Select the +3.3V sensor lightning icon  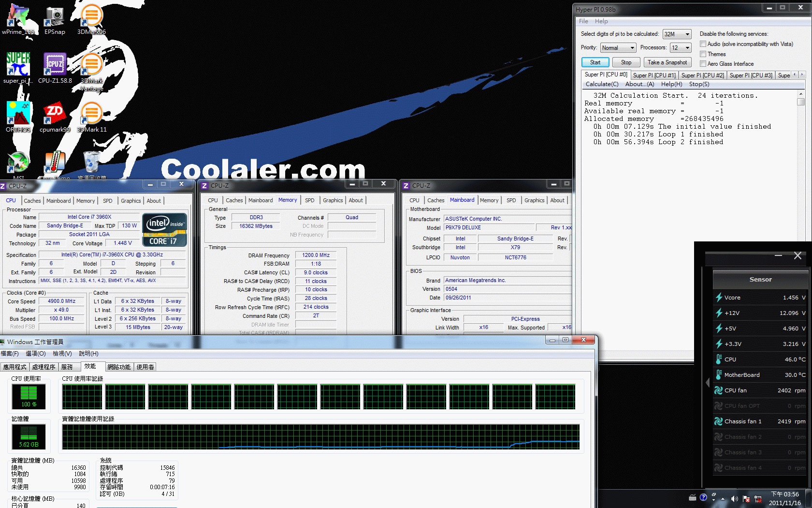(x=719, y=344)
